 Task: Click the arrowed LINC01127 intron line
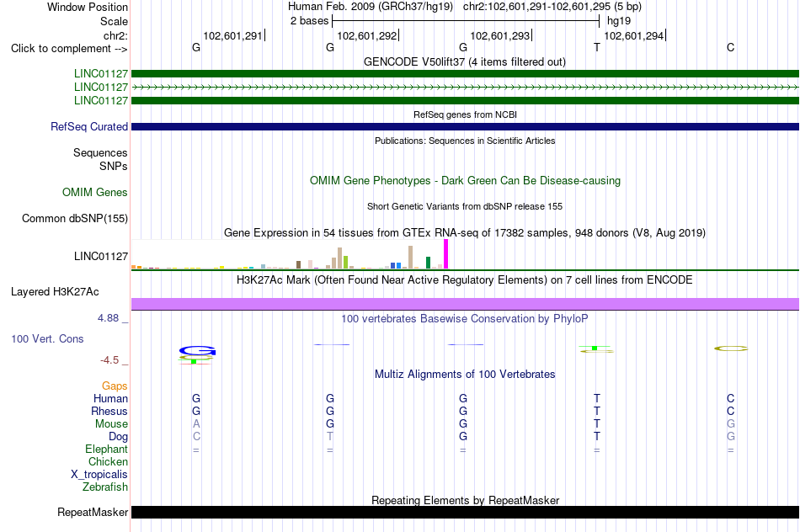(465, 88)
